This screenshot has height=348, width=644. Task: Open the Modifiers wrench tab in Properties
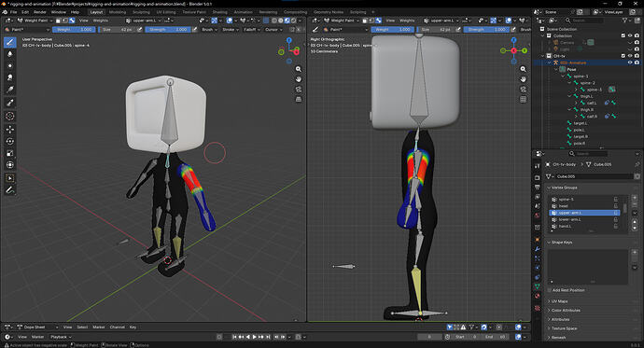[538, 249]
